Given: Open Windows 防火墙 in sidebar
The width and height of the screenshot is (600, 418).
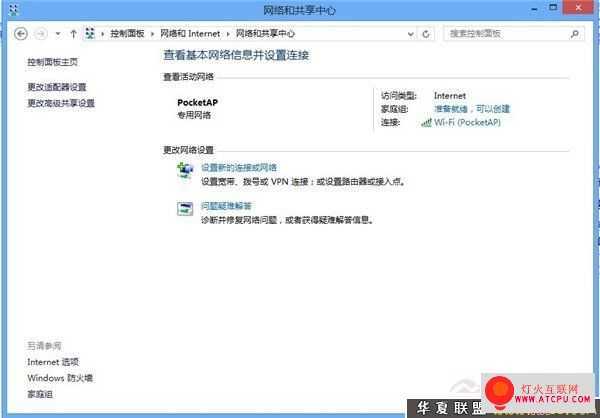Looking at the screenshot, I should 60,378.
